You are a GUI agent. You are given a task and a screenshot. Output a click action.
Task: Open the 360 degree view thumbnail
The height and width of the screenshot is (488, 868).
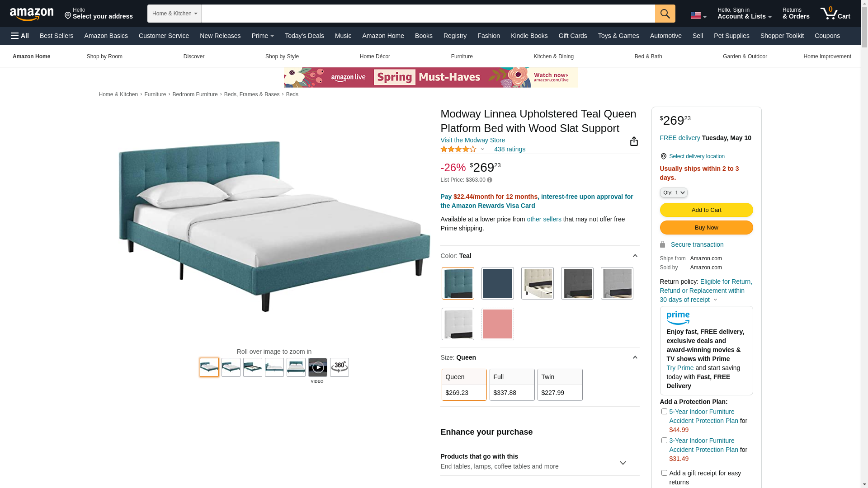[x=340, y=367]
